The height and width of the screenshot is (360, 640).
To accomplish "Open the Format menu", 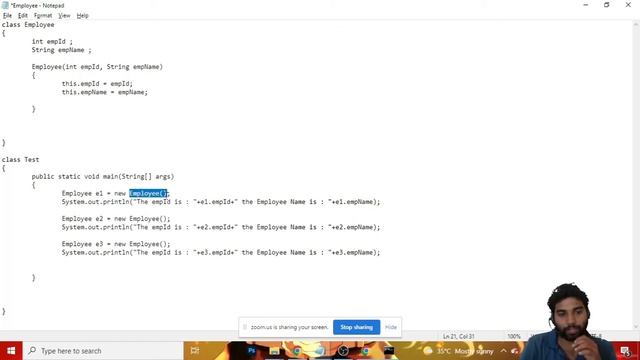I will 43,16.
